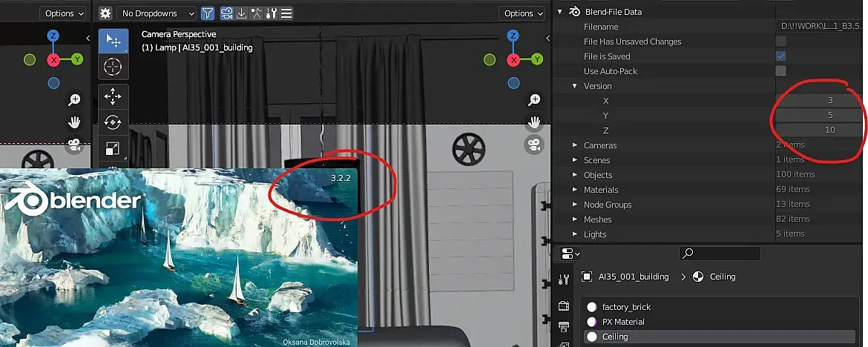The image size is (868, 347).
Task: Click the Version Y value field
Action: [x=819, y=115]
